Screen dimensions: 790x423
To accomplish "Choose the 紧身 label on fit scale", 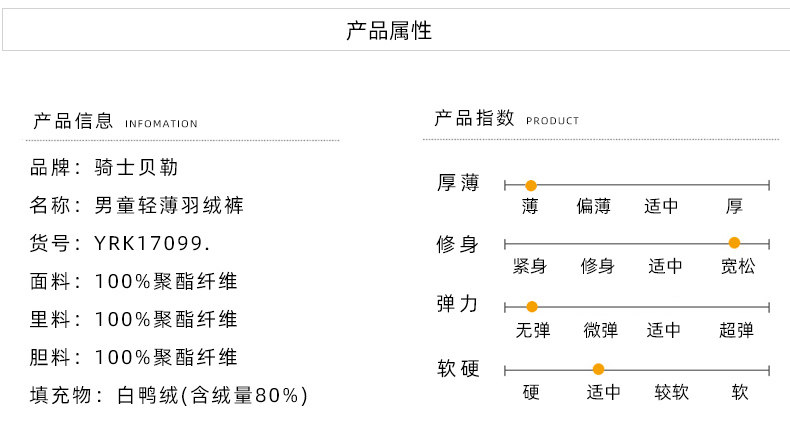I will 530,266.
